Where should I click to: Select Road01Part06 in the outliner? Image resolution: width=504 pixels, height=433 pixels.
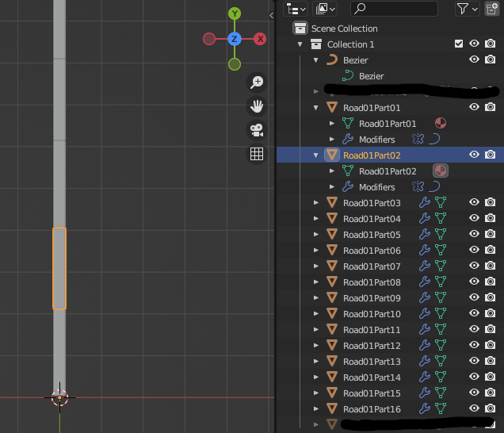pos(372,251)
